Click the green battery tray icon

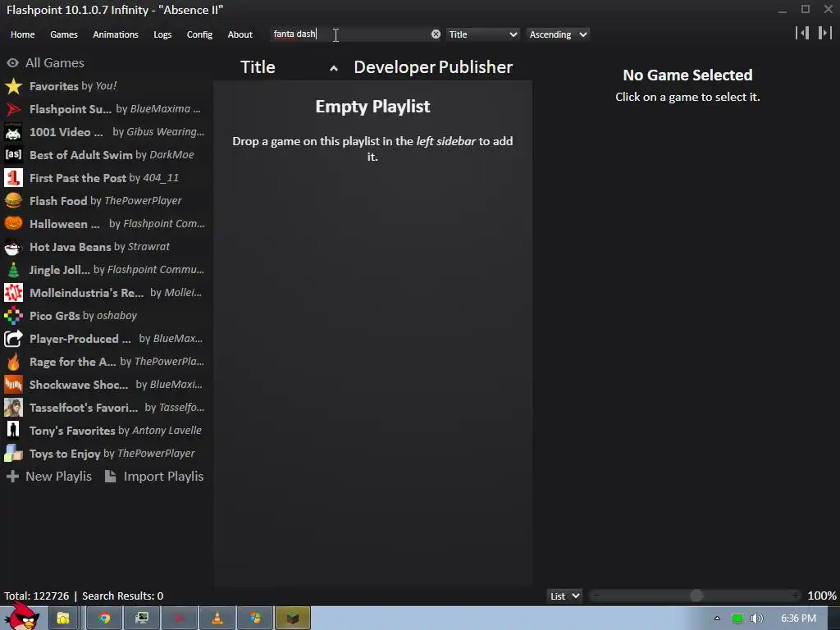pyautogui.click(x=737, y=619)
